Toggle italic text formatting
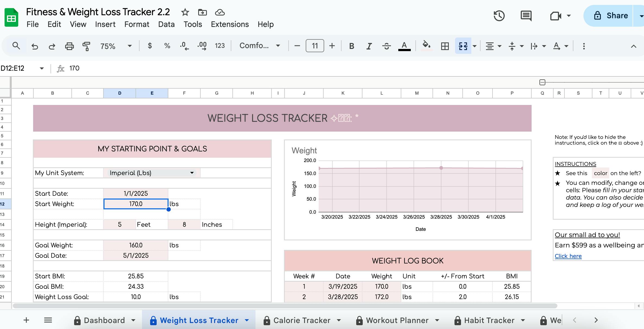644x329 pixels. 369,46
